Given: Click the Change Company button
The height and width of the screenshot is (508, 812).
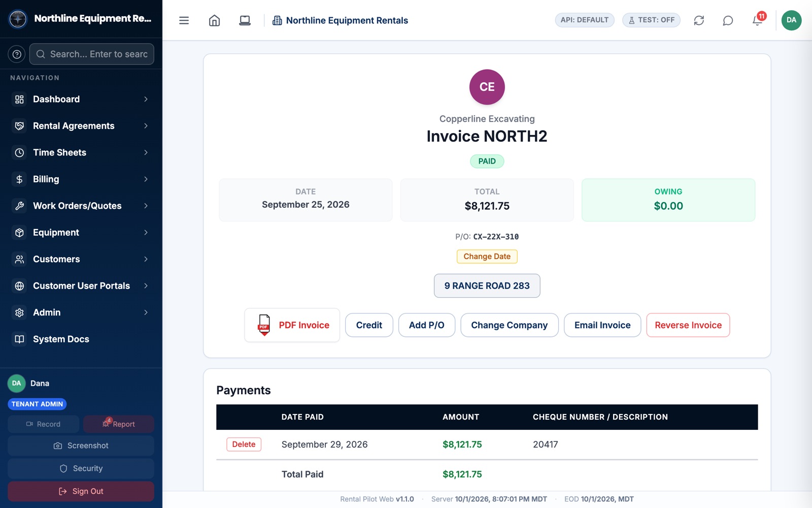Looking at the screenshot, I should [510, 325].
